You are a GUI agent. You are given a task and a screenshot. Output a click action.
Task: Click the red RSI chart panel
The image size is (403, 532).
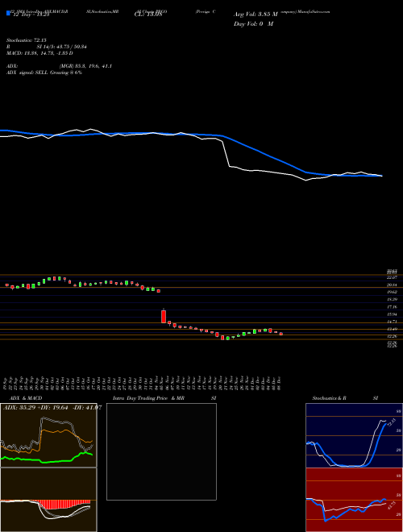coord(354,500)
